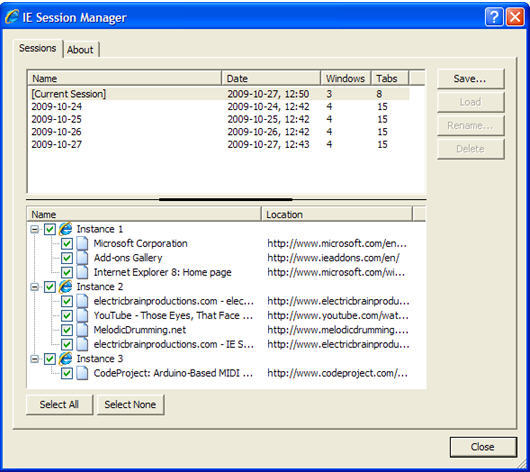Toggle checkbox for electricbrainproductions.com - IE S... row
The width and height of the screenshot is (530, 472).
point(67,344)
